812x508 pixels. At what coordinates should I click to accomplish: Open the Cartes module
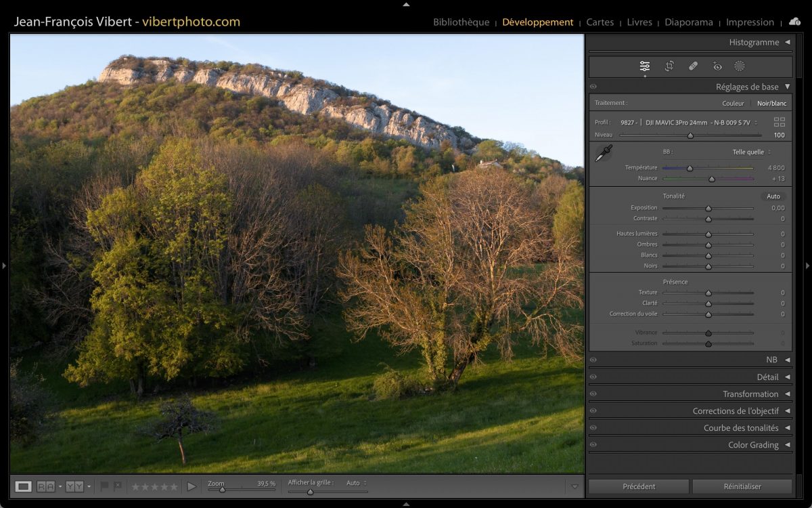pos(600,22)
